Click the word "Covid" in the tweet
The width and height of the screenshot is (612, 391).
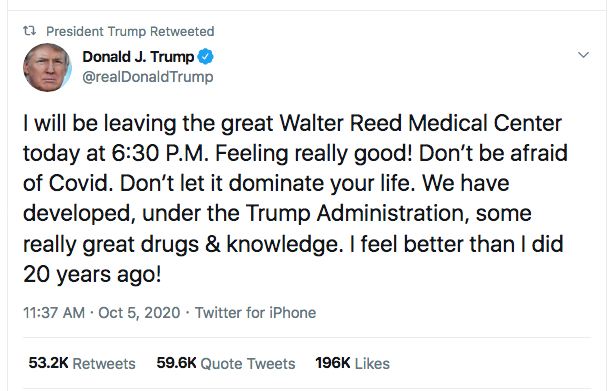pyautogui.click(x=80, y=183)
